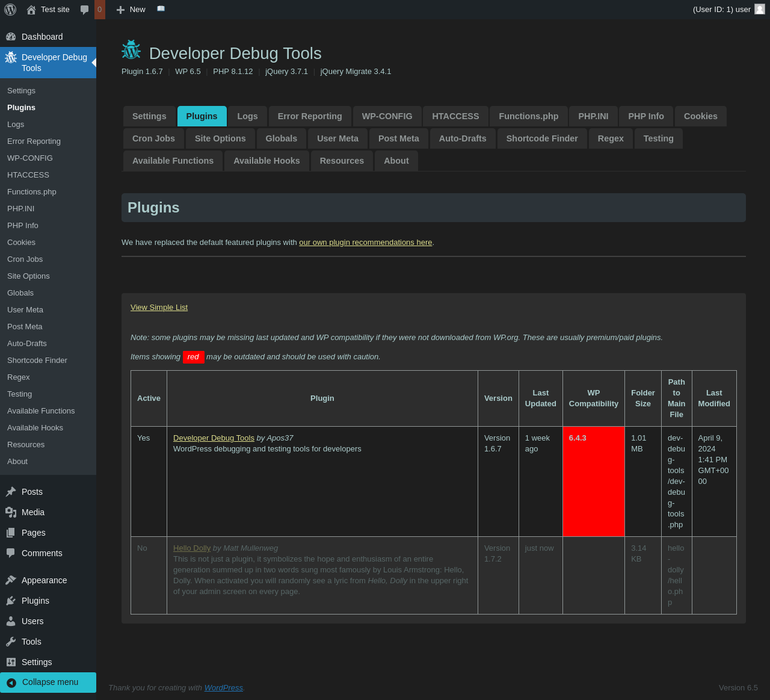This screenshot has height=700, width=770.
Task: Open Users via the person icon
Action: coord(11,621)
